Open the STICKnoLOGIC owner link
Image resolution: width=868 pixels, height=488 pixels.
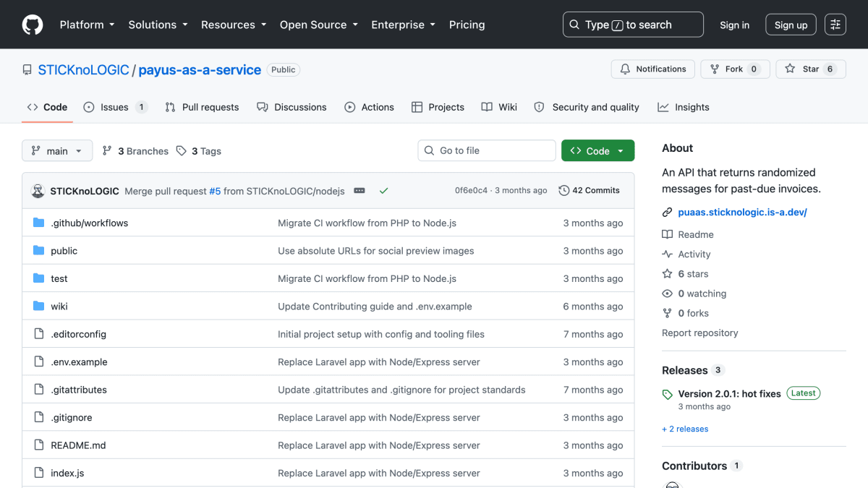pos(83,70)
